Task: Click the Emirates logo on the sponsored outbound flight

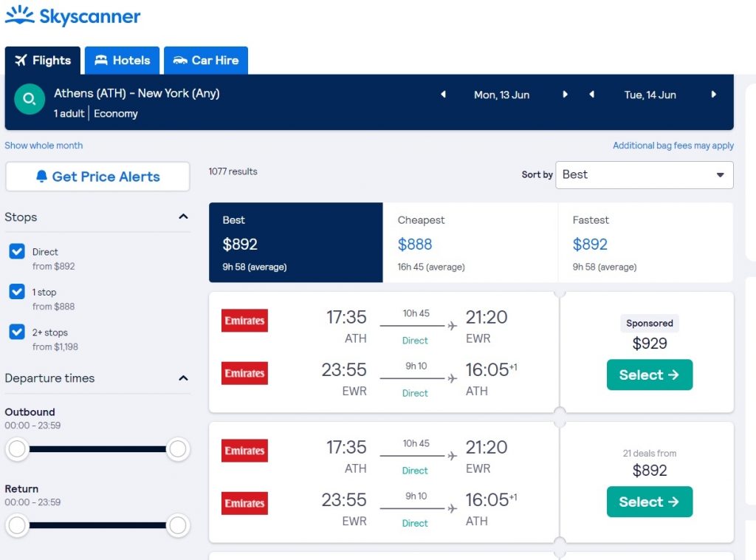Action: [x=244, y=321]
